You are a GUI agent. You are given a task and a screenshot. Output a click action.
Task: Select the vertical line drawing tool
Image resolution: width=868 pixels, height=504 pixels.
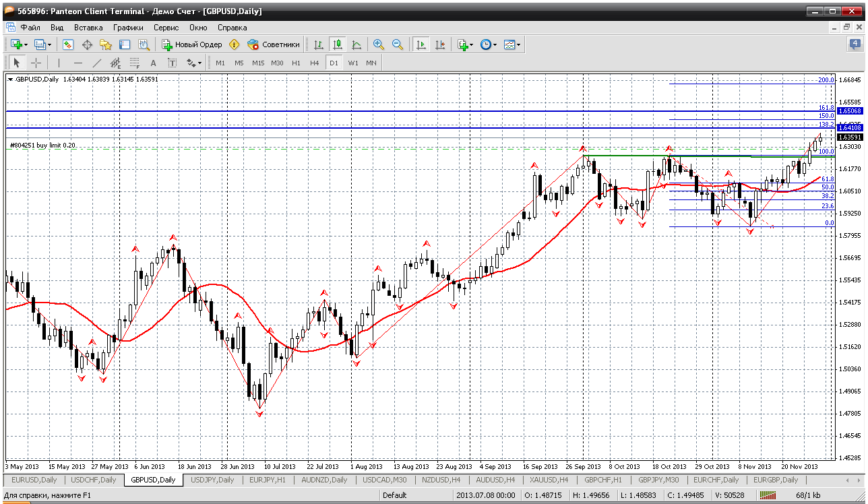[59, 63]
